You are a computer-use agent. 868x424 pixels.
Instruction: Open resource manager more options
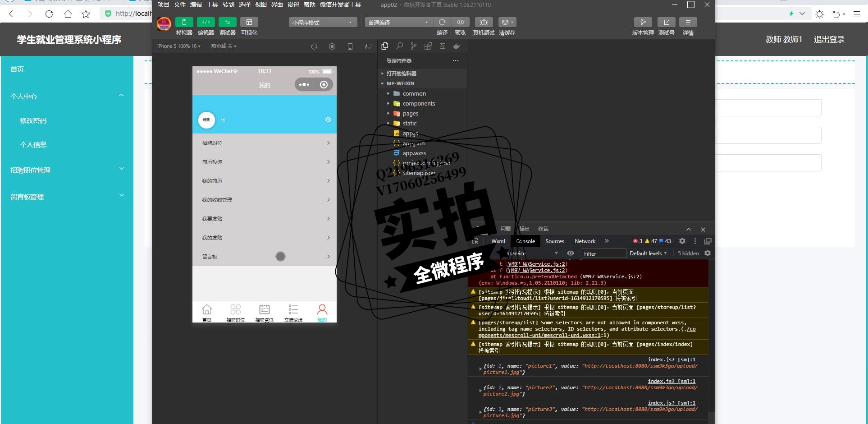pos(456,60)
